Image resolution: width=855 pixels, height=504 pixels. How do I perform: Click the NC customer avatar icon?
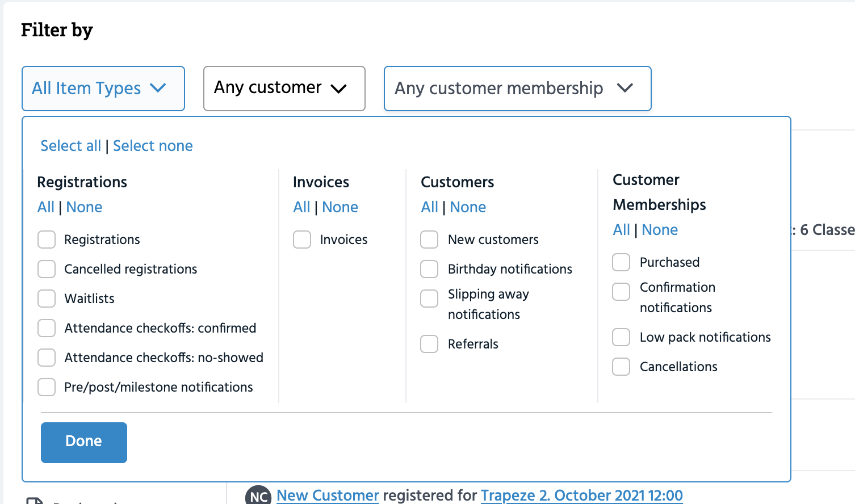tap(258, 495)
